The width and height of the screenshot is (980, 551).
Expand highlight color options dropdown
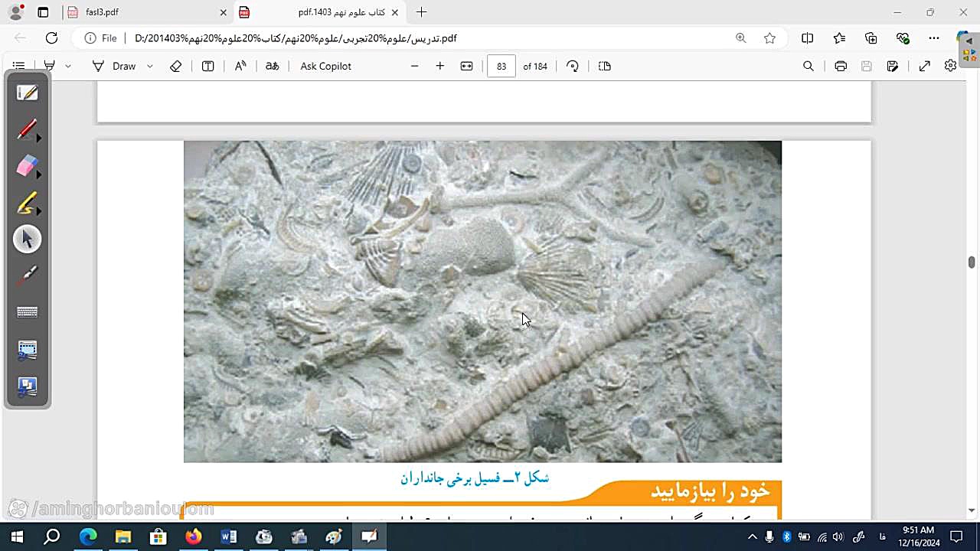click(68, 66)
